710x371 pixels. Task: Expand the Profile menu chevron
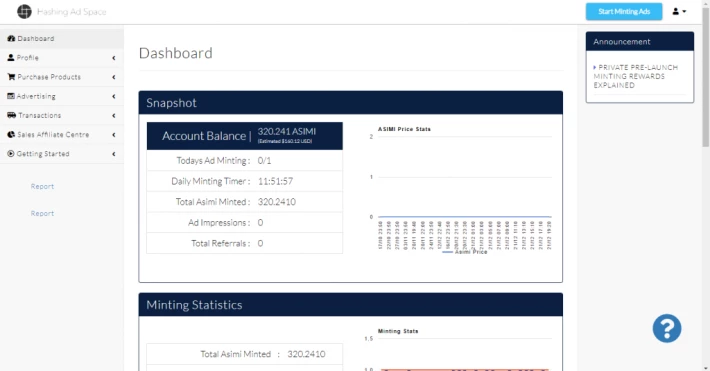[x=114, y=58]
